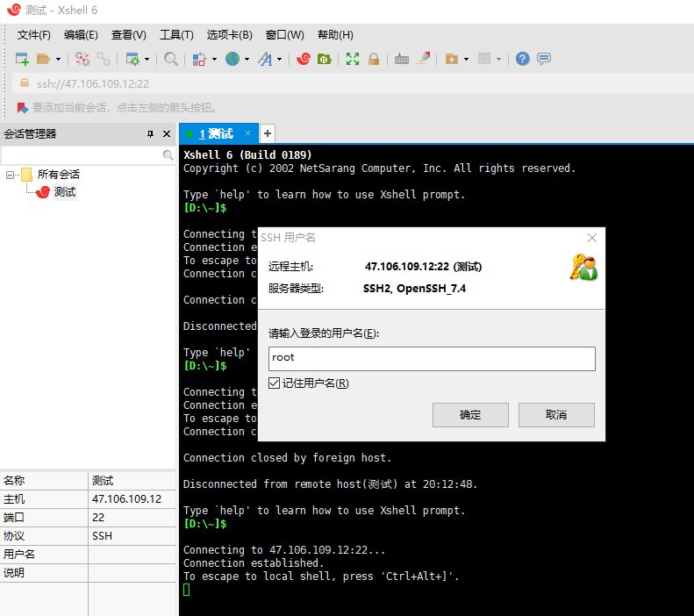Viewport: 694px width, 616px height.
Task: Click the color scheme toolbar icon
Action: click(x=199, y=59)
